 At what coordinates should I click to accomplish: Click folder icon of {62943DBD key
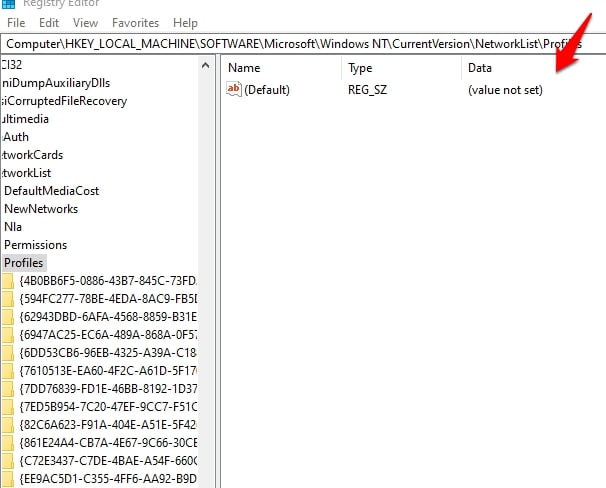coord(8,317)
